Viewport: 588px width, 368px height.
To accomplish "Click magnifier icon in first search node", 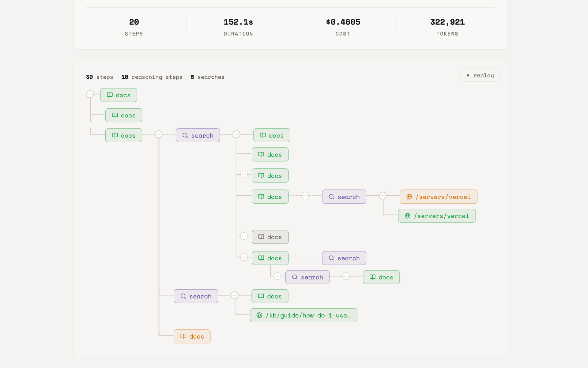I will (185, 135).
